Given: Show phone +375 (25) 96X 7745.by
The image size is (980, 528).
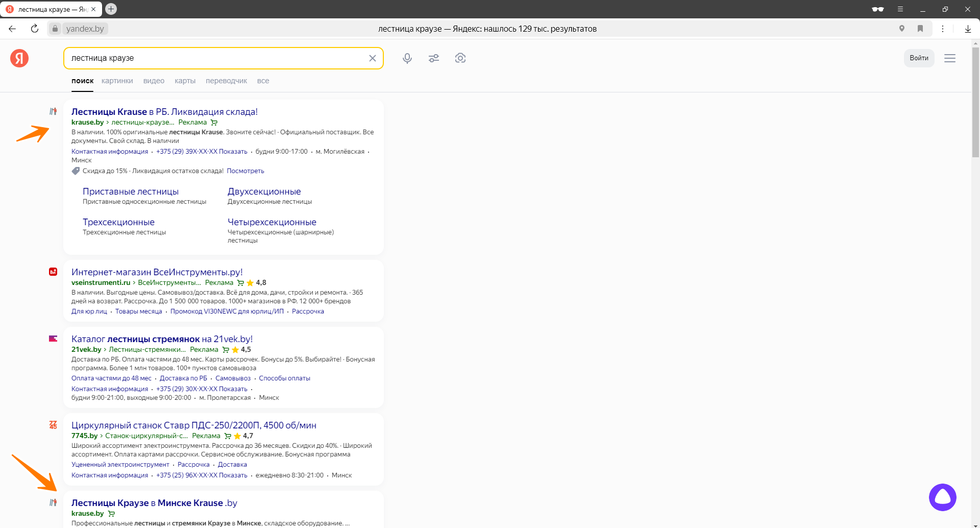Looking at the screenshot, I should [x=202, y=475].
